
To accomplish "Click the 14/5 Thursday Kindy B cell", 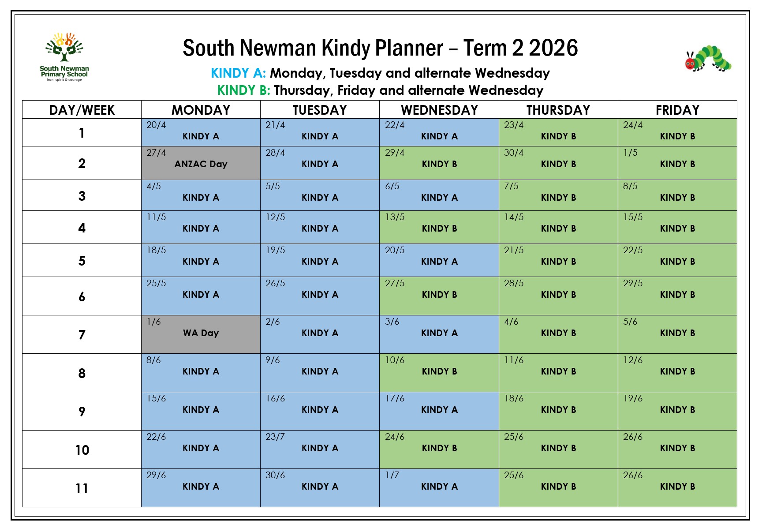I will 558,227.
